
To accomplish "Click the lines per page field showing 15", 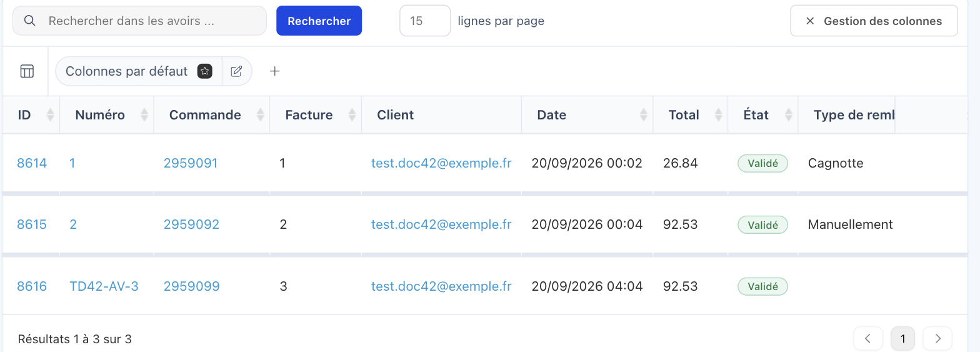I will point(425,21).
